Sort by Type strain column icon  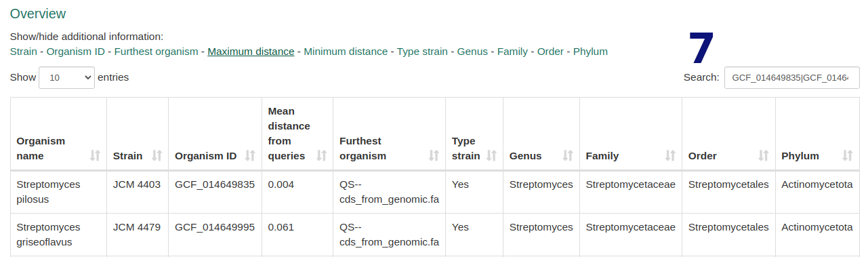[491, 155]
